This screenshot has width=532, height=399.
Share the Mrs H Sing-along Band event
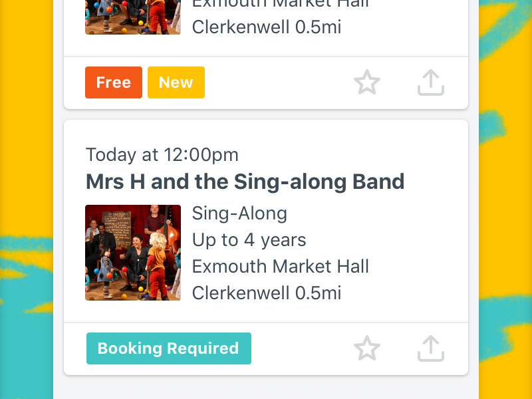click(430, 348)
